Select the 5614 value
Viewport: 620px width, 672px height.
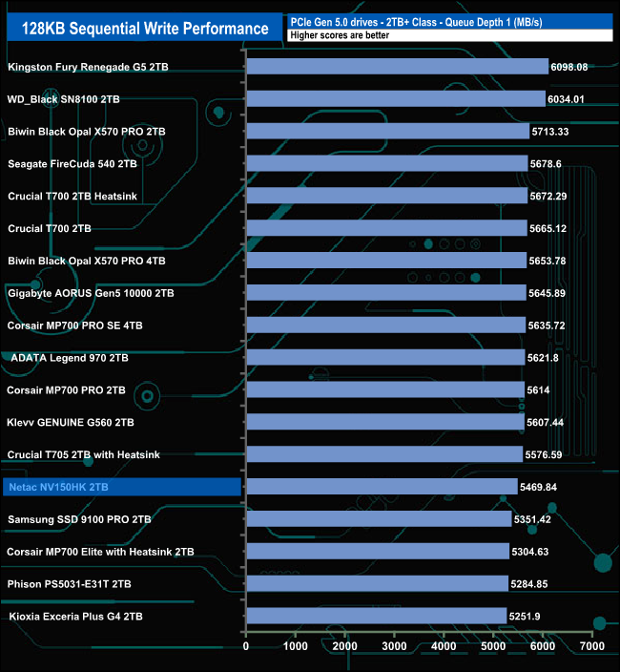(x=538, y=390)
